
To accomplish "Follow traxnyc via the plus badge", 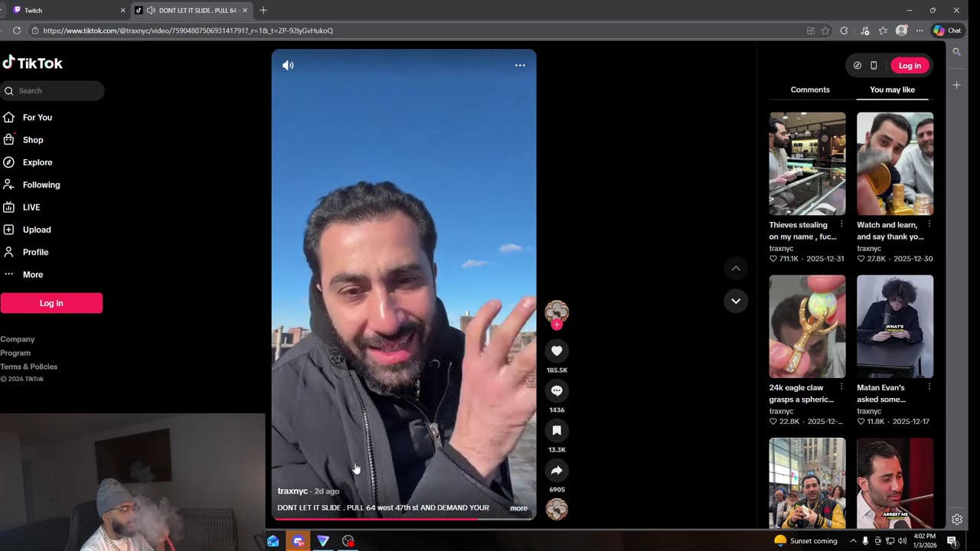I will [x=557, y=324].
